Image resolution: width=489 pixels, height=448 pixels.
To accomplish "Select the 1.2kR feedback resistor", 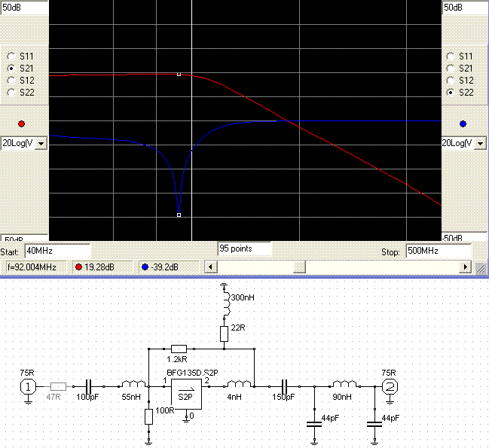I will point(179,349).
